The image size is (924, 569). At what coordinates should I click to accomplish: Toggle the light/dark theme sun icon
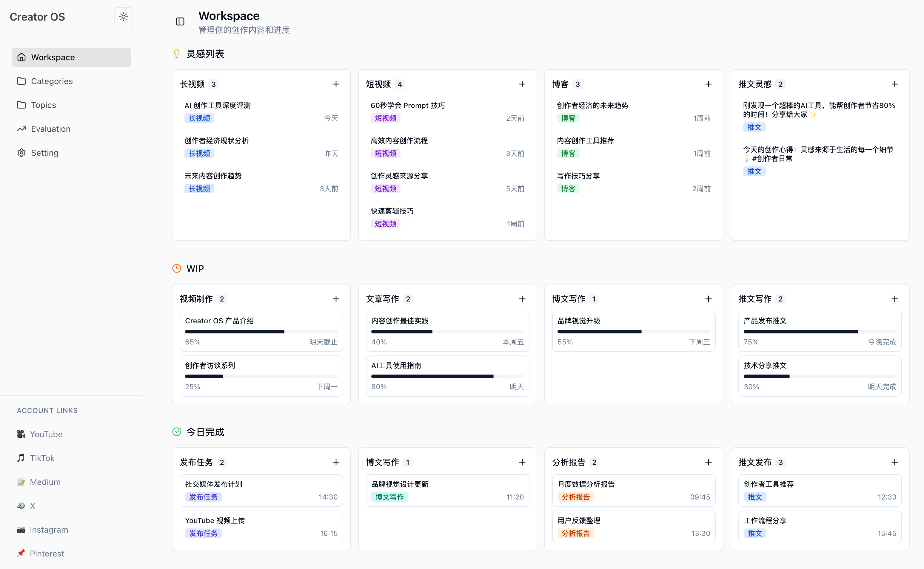click(124, 17)
